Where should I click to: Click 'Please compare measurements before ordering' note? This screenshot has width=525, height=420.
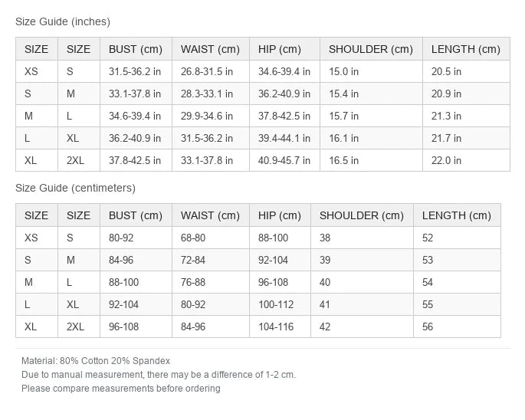(121, 388)
